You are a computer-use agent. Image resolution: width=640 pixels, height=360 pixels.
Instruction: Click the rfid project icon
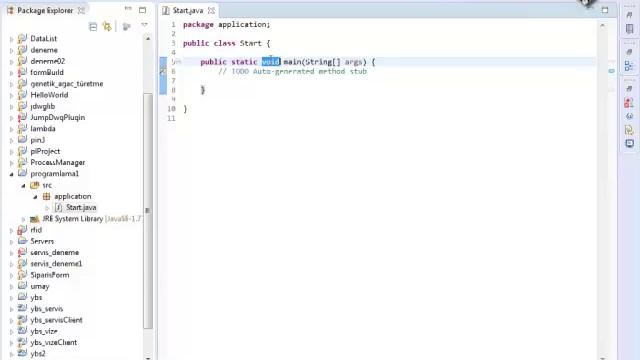[x=22, y=230]
